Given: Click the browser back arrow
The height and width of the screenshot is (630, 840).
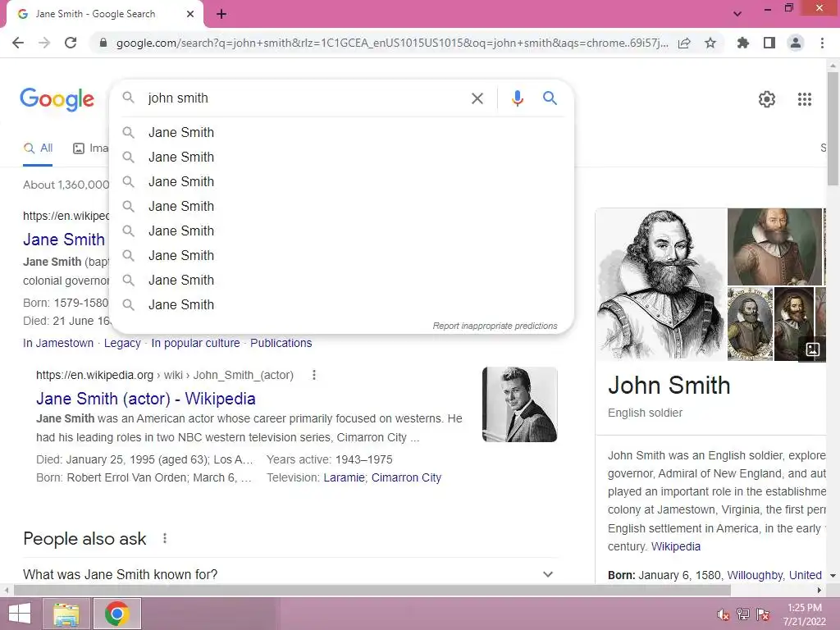Looking at the screenshot, I should 18,43.
